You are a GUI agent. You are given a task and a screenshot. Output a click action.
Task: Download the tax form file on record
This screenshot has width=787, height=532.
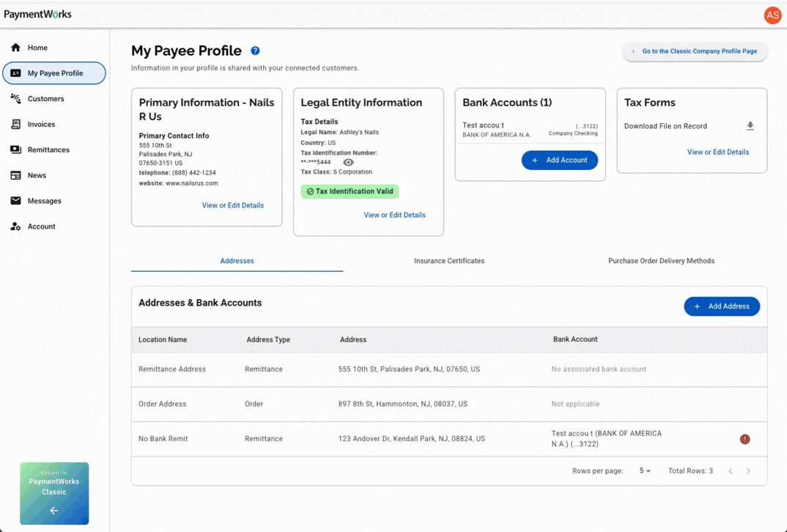click(x=750, y=126)
